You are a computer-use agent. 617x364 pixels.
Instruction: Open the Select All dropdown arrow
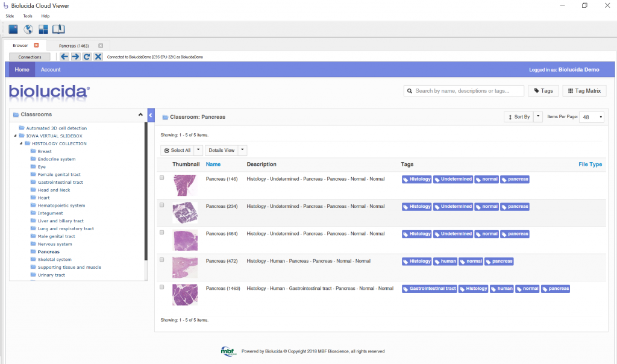click(198, 150)
